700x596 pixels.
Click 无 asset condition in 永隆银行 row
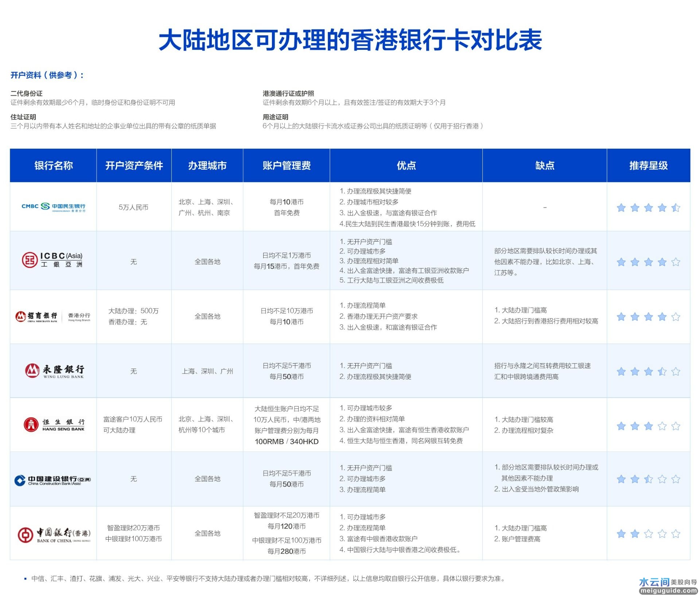click(x=133, y=371)
